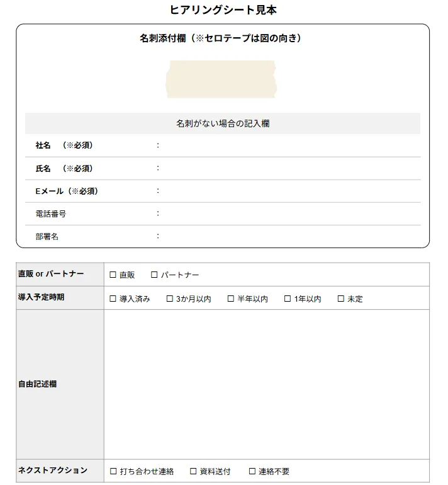Click the 社名 entry field
The width and height of the screenshot is (448, 485).
[x=289, y=145]
